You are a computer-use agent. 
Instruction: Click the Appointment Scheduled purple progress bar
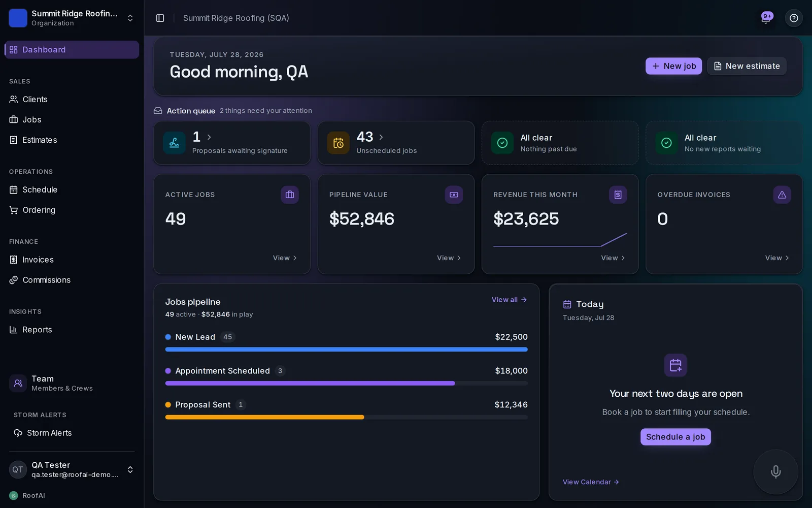(x=310, y=384)
